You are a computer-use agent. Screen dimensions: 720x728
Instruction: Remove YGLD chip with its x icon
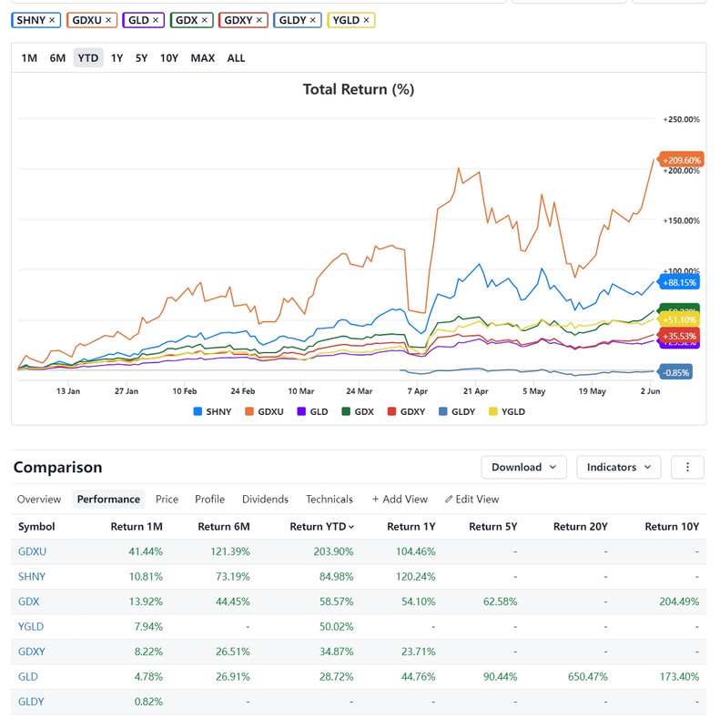coord(366,20)
